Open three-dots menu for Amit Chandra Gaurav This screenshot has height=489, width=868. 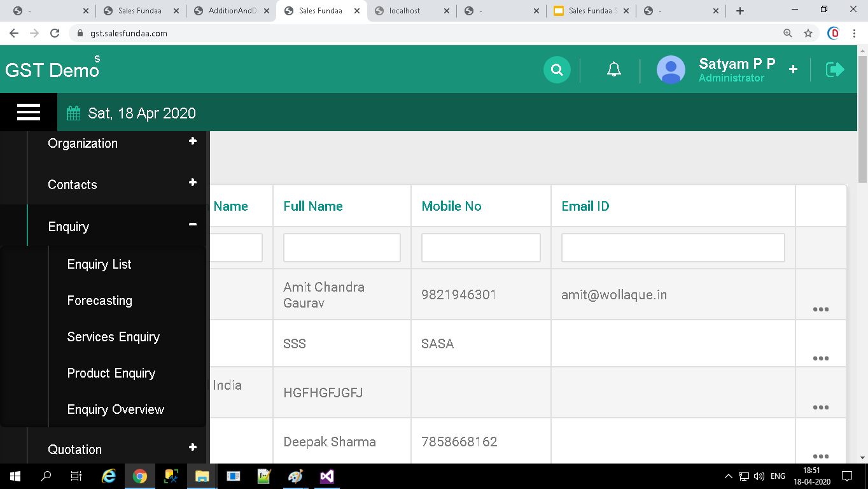(820, 309)
